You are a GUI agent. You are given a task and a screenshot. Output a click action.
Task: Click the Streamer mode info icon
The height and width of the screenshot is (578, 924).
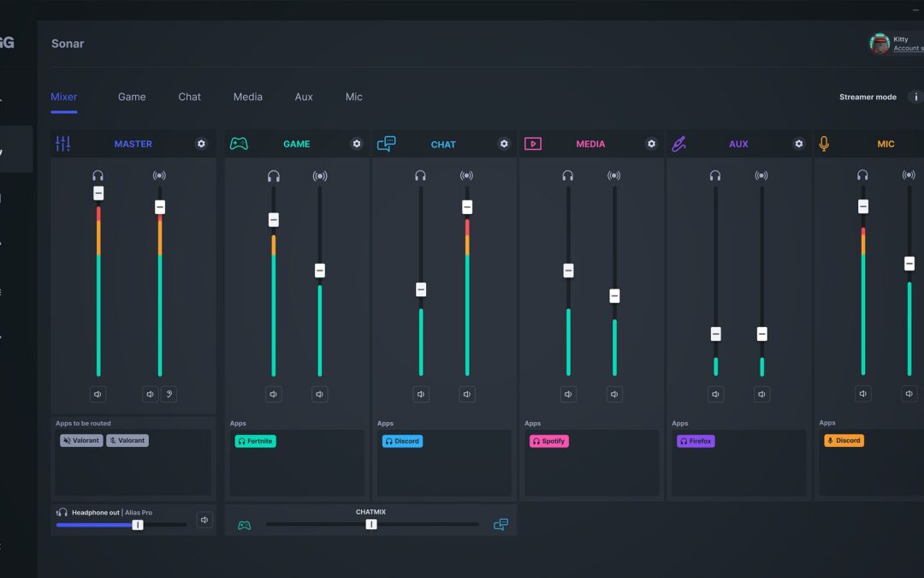pos(915,97)
